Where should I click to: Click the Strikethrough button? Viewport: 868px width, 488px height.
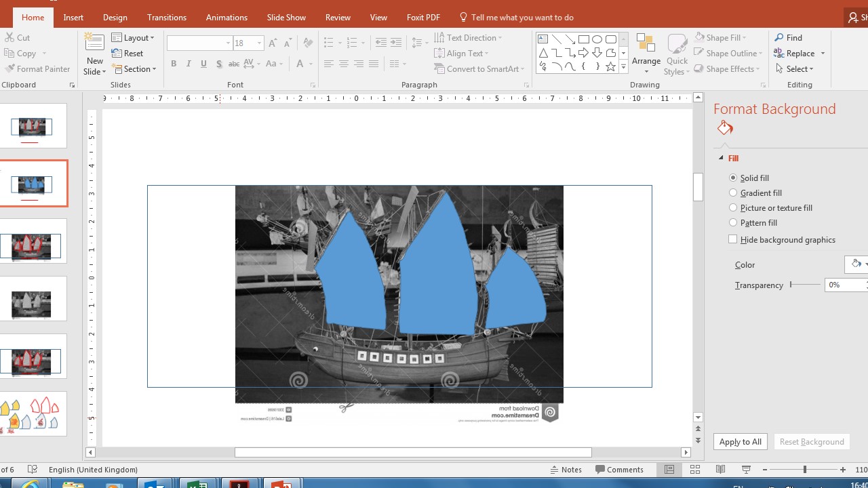(233, 64)
